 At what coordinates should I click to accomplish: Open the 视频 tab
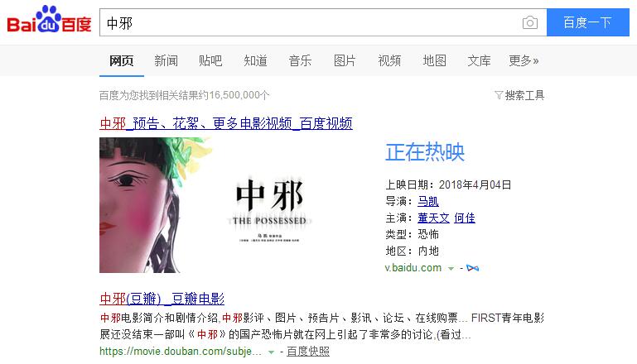pyautogui.click(x=389, y=60)
